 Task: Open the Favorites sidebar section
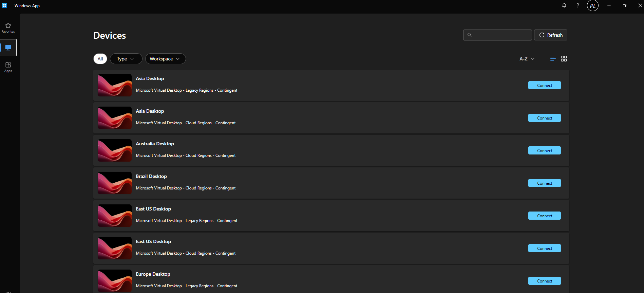pos(8,28)
